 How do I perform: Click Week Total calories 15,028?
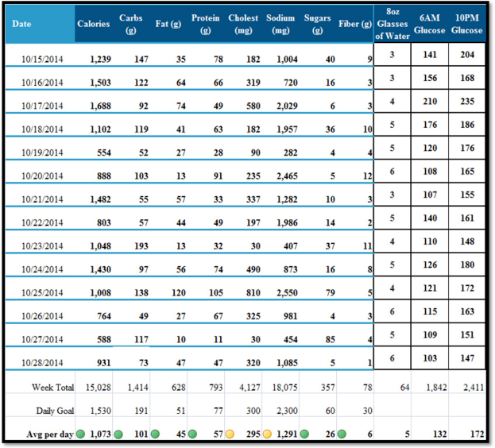[x=99, y=388]
